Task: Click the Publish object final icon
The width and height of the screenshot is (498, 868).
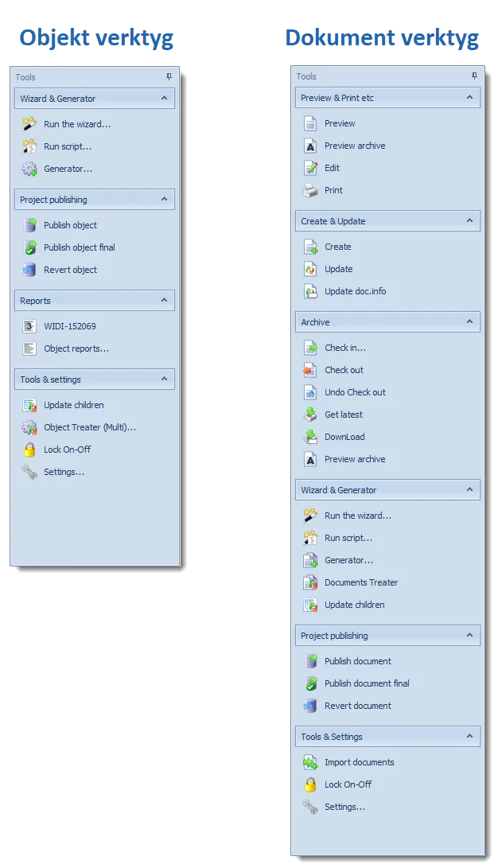Action: point(29,247)
